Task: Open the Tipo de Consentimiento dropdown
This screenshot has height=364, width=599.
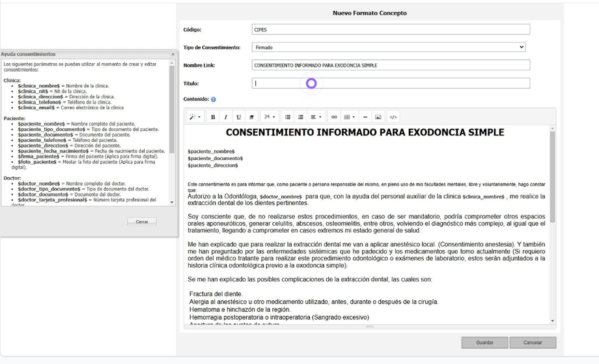Action: click(x=389, y=48)
